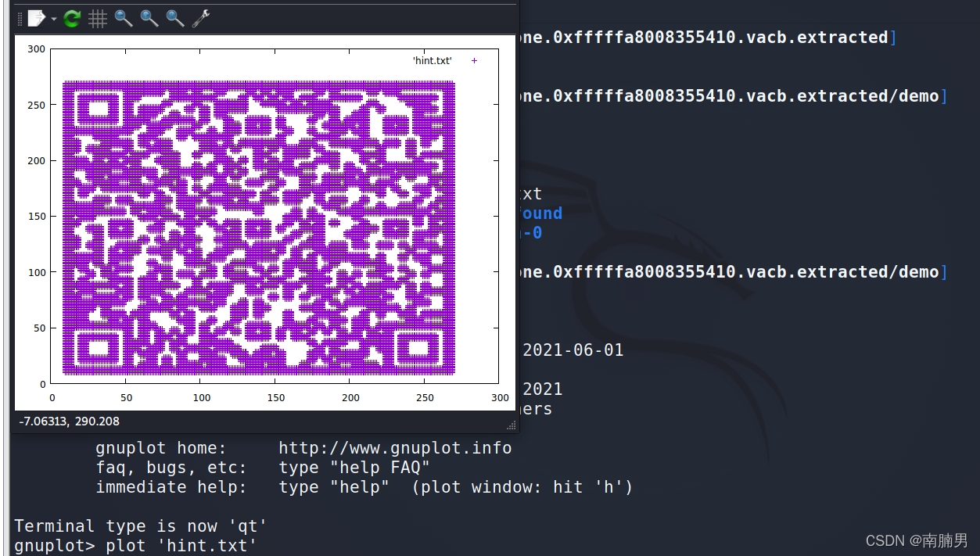Click y-axis tick label 300

[x=36, y=48]
